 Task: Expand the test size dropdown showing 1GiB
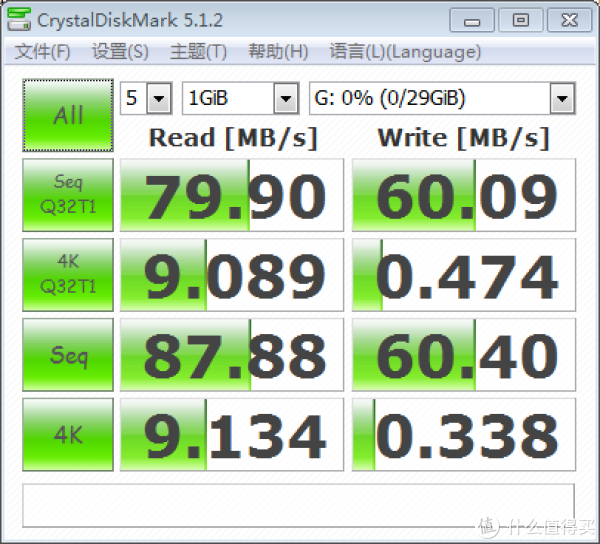point(286,98)
